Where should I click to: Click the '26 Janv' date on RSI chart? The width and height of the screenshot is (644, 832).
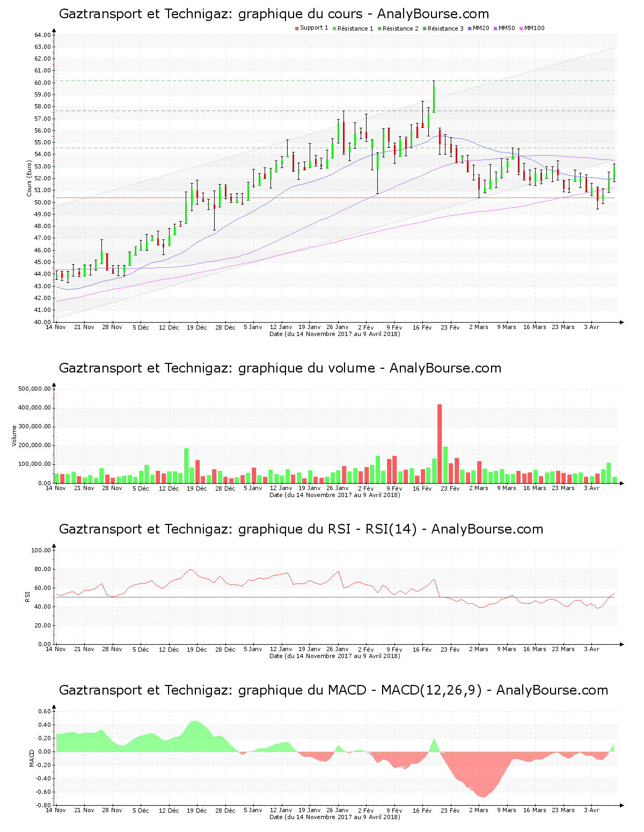click(338, 649)
